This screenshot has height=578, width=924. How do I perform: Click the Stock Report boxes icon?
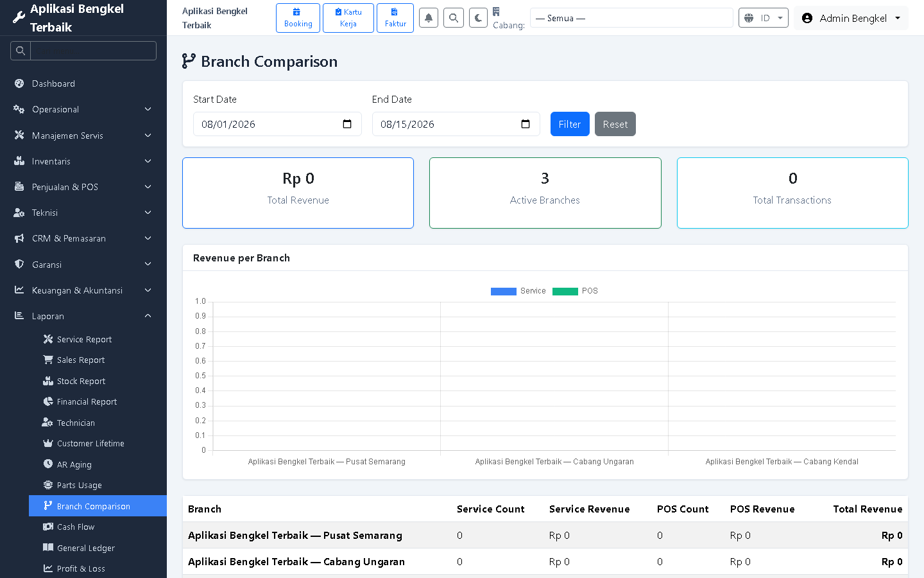pyautogui.click(x=48, y=381)
